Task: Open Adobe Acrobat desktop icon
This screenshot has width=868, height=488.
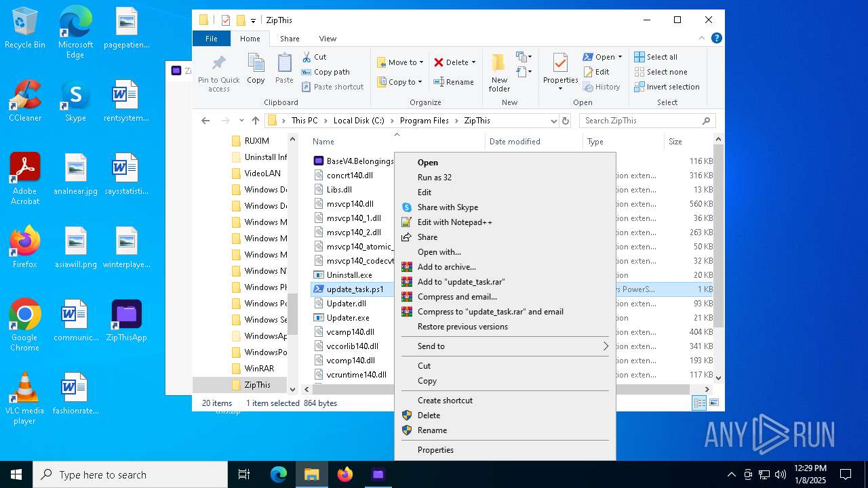Action: click(25, 179)
